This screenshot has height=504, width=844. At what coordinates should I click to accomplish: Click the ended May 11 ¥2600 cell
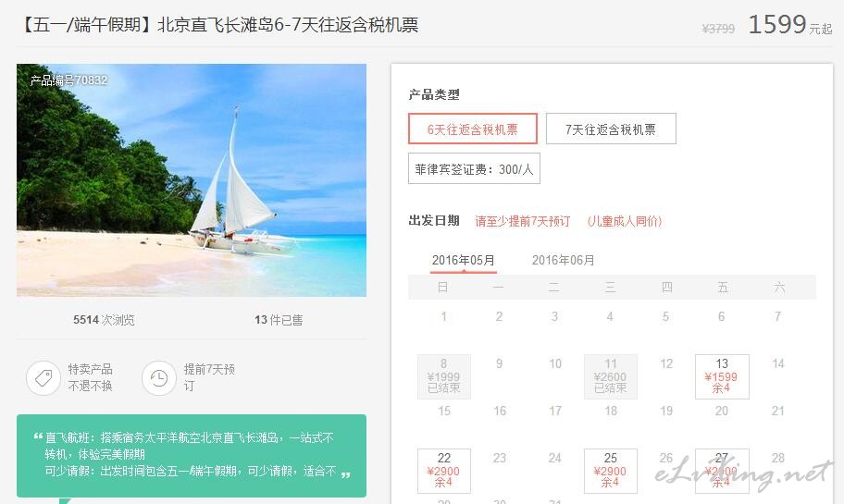click(x=611, y=376)
